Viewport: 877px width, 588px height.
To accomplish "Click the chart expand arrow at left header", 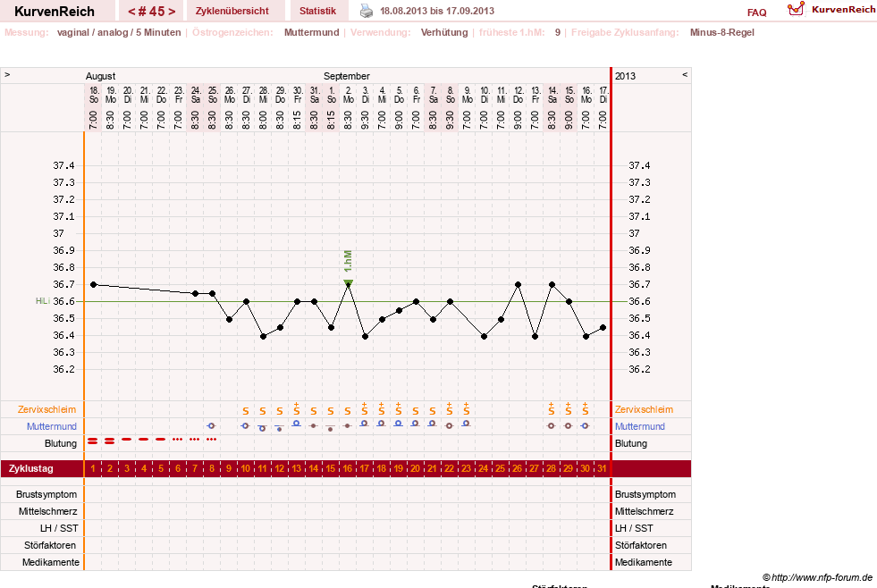I will pos(7,74).
